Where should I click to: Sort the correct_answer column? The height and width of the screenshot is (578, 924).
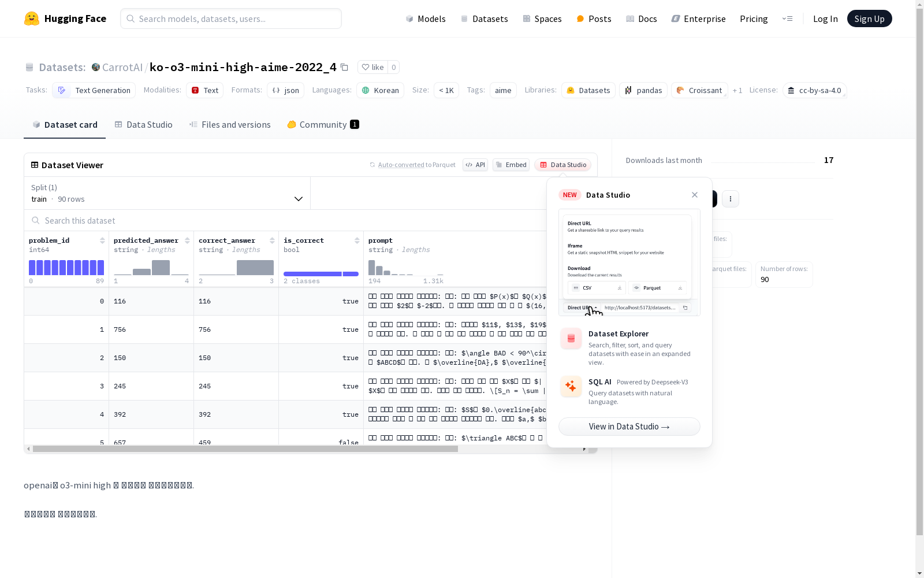pyautogui.click(x=272, y=240)
